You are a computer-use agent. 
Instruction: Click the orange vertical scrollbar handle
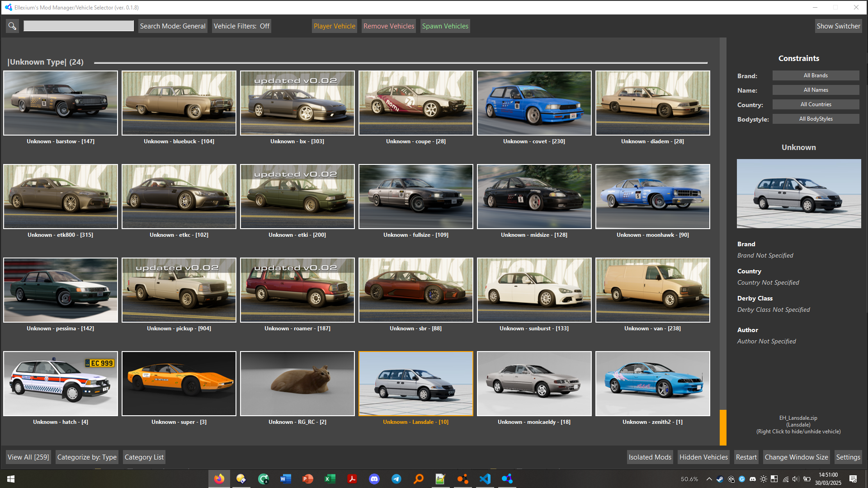pos(723,427)
